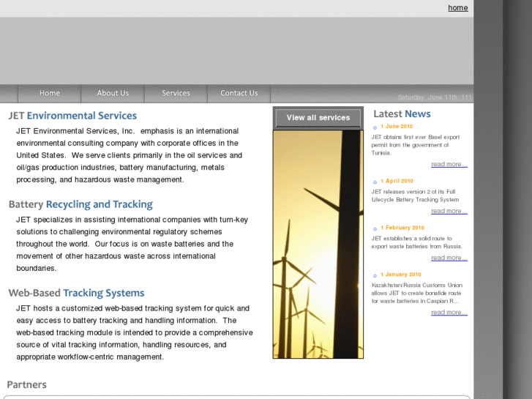Click the bullet icon beside 1 April 2010
532x399 pixels.
coord(375,182)
